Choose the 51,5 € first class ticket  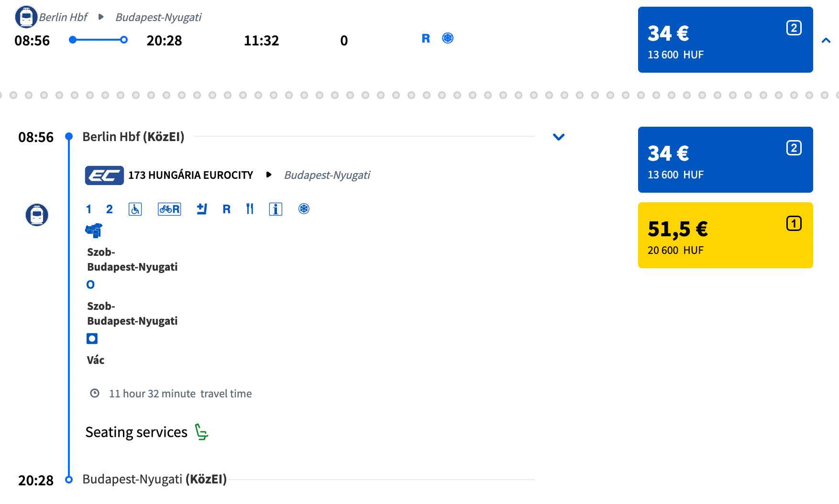[x=725, y=235]
